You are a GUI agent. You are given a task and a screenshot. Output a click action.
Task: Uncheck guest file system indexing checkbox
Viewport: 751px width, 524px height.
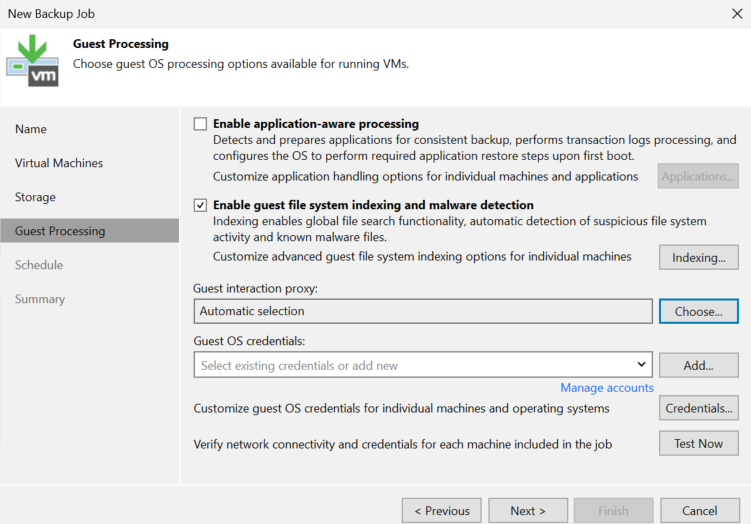[x=200, y=205]
